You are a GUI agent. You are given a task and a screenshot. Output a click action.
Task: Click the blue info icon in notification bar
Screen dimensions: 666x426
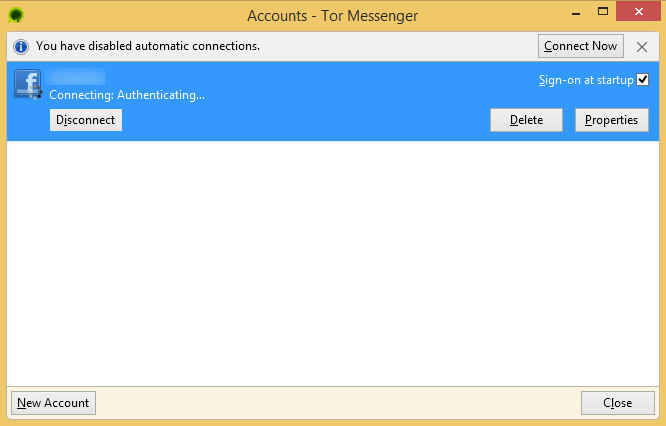pos(20,46)
